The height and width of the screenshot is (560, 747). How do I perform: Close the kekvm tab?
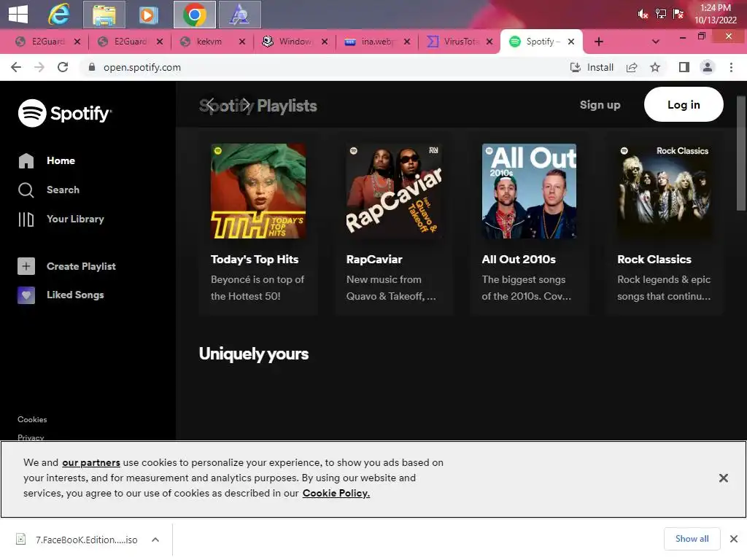click(242, 42)
